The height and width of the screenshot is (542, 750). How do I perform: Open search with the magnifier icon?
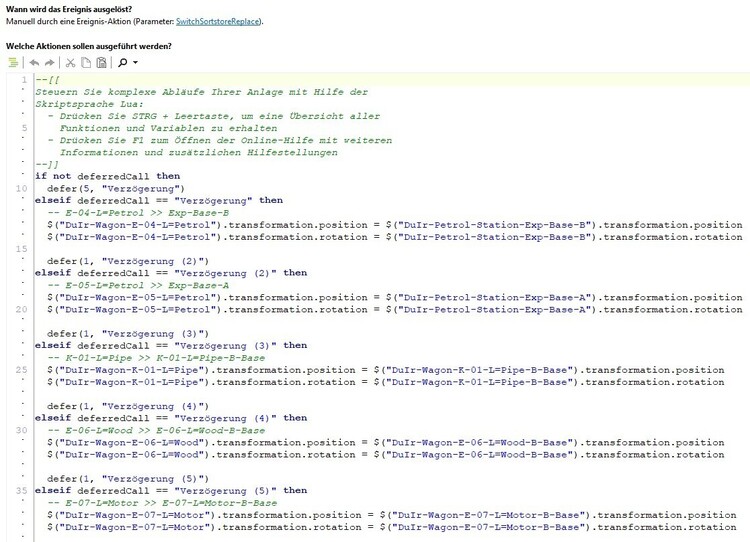click(122, 63)
